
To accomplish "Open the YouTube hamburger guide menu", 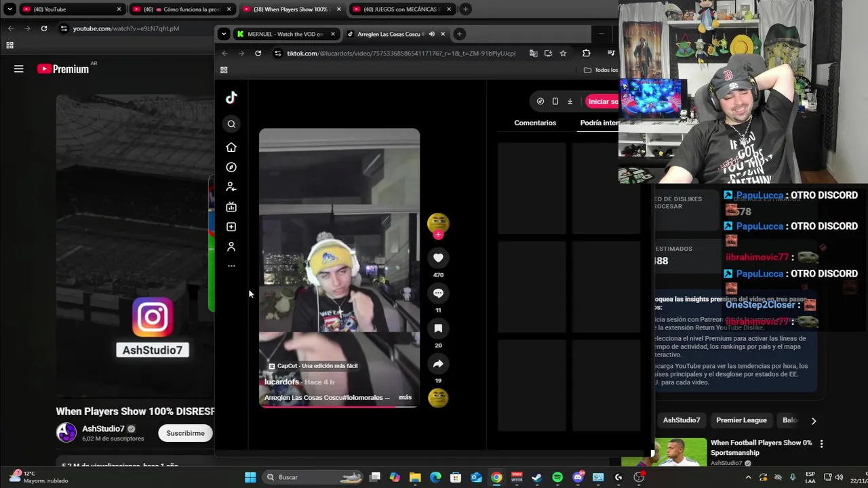I will (19, 69).
